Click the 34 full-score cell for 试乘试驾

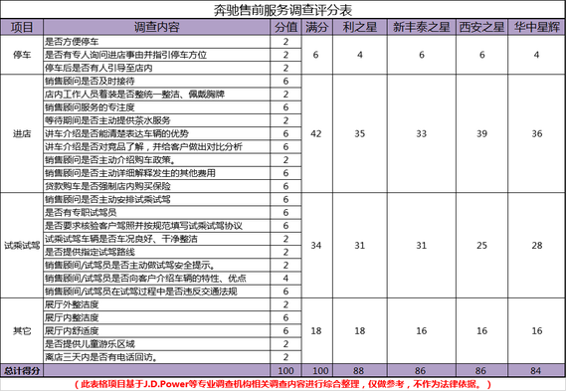(316, 245)
